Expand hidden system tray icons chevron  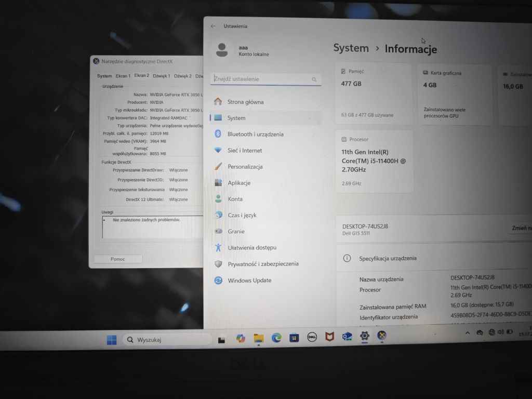coord(468,333)
